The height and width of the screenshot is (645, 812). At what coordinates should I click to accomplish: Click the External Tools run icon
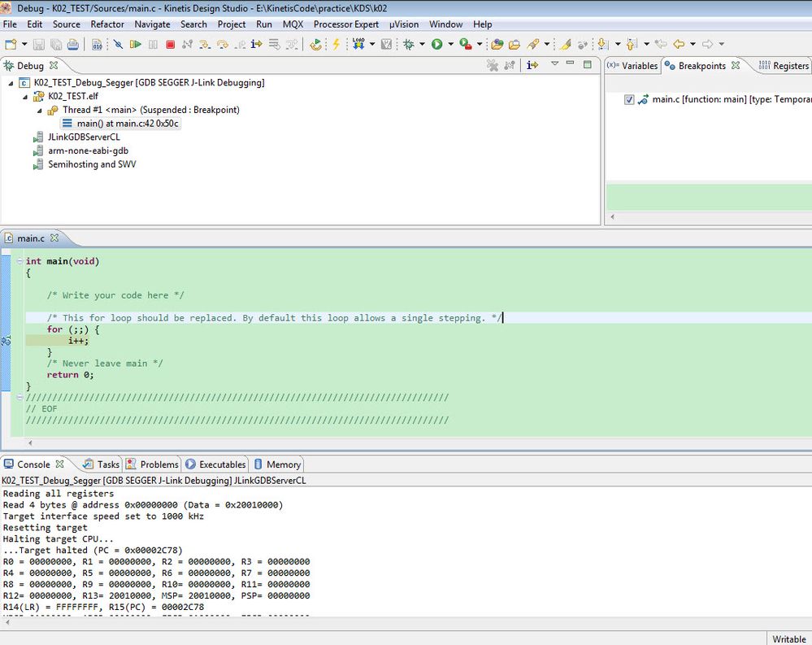coord(466,45)
